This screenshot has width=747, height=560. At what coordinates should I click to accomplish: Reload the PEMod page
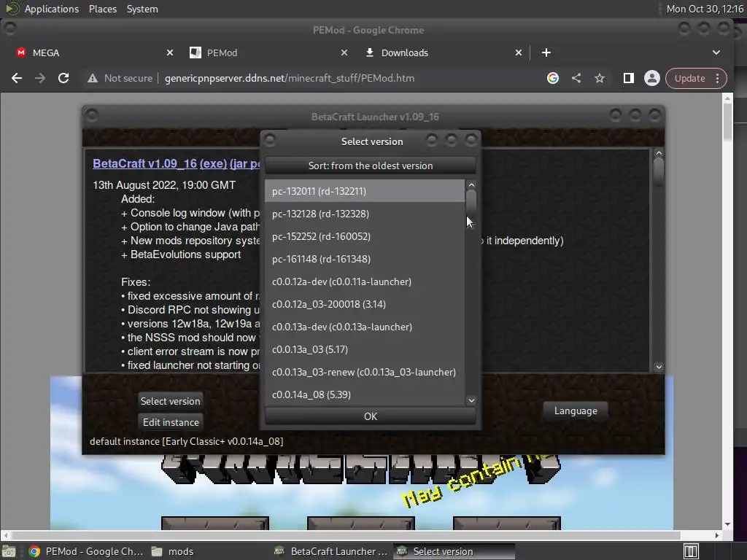point(63,78)
